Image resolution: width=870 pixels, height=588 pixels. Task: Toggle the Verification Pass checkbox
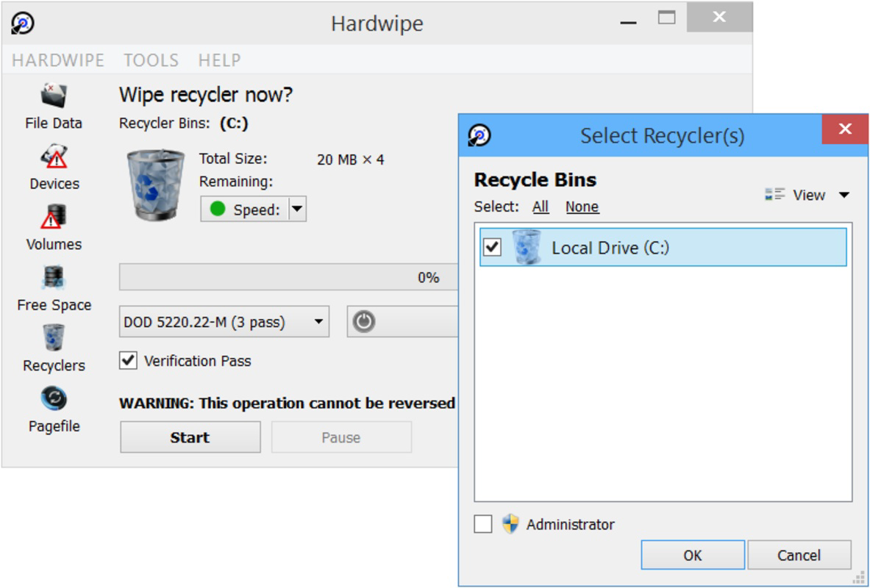pos(128,361)
